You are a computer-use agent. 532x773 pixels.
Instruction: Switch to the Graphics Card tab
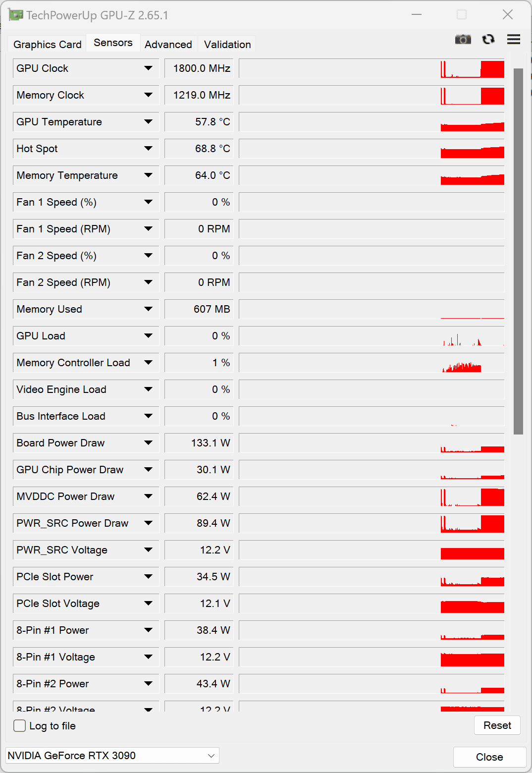48,45
